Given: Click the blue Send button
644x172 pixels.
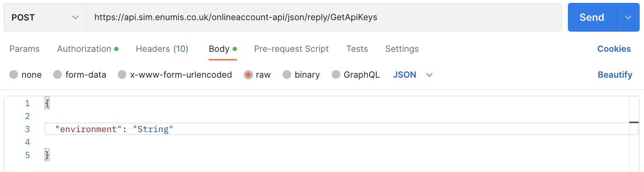Looking at the screenshot, I should point(592,17).
